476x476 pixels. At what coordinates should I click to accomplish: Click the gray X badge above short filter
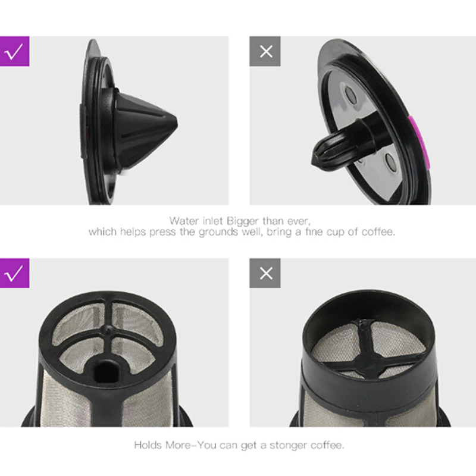[265, 273]
